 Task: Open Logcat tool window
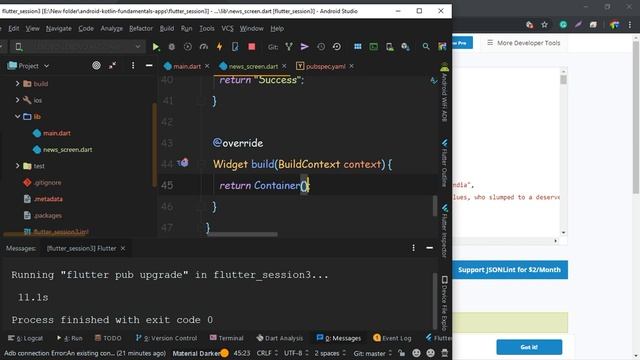[x=26, y=338]
